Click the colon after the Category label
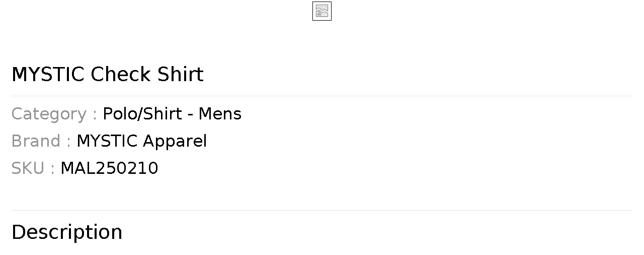 95,115
